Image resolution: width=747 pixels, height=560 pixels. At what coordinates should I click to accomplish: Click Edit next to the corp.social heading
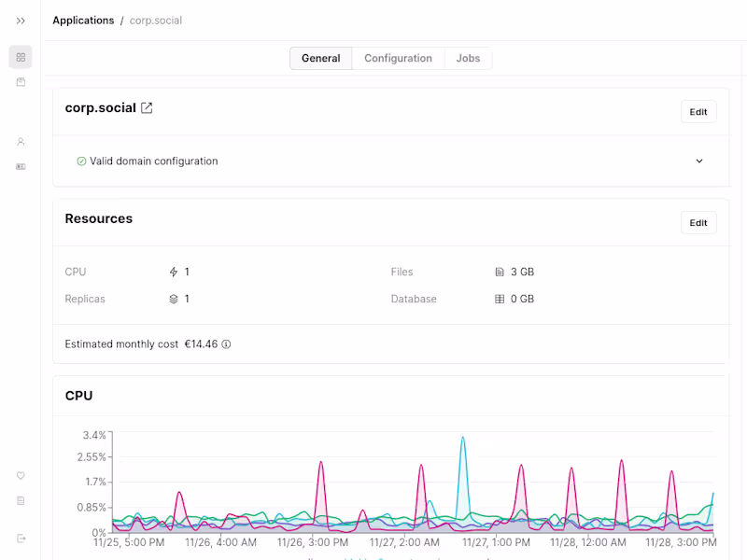698,111
